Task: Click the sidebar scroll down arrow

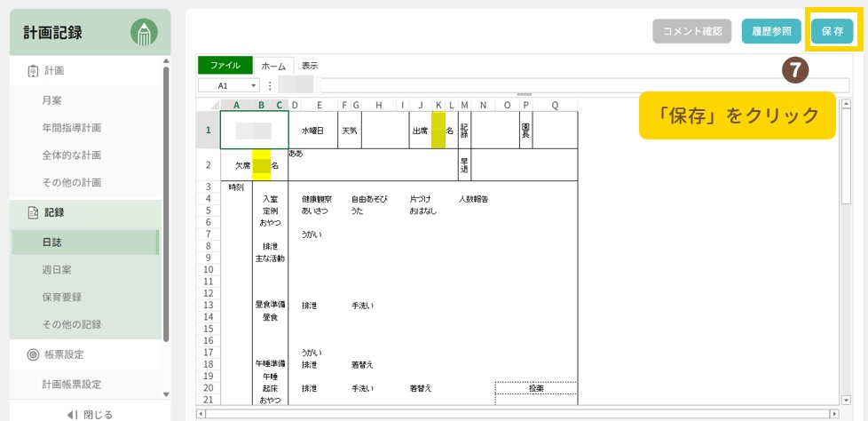Action: (x=165, y=393)
